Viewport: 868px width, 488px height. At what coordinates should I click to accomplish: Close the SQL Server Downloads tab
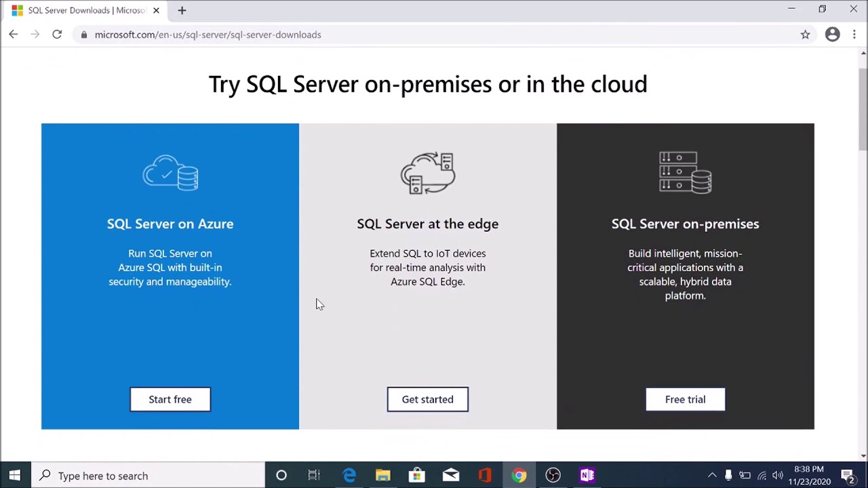[x=156, y=10]
